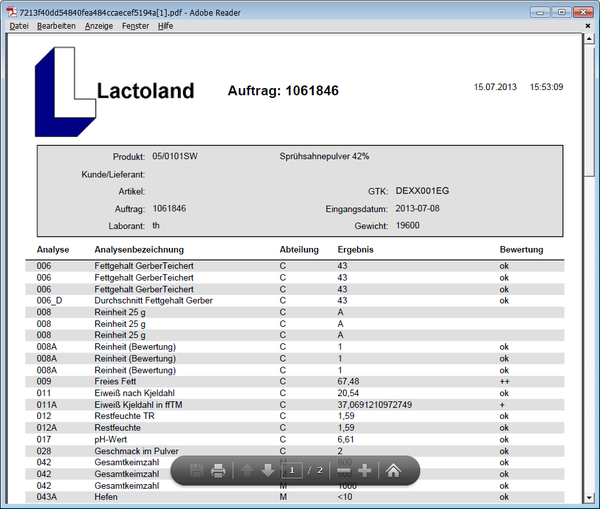Click result '37,0691210972749'
600x509 pixels.
(375, 405)
